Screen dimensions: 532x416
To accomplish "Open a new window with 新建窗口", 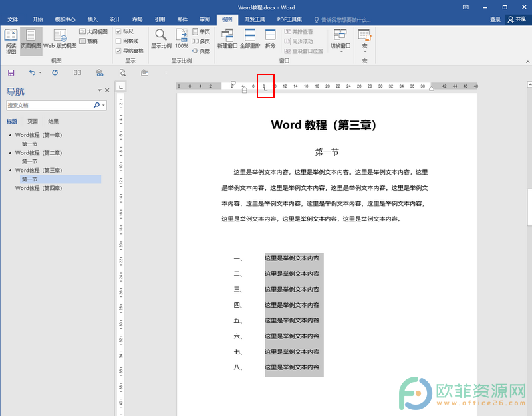I will [x=227, y=39].
